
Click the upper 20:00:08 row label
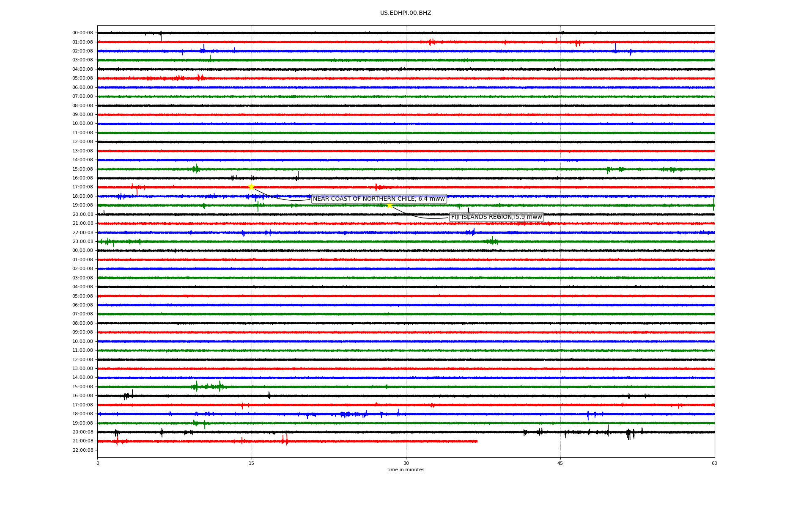tap(82, 214)
